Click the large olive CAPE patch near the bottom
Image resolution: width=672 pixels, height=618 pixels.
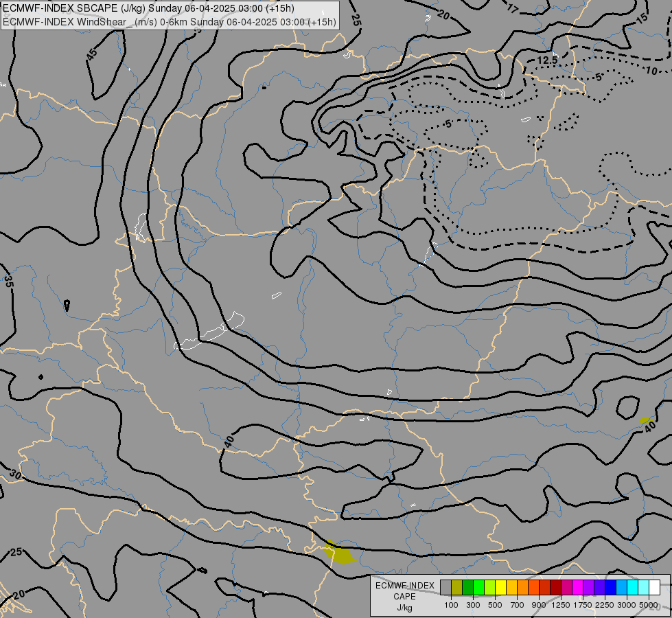(x=339, y=553)
